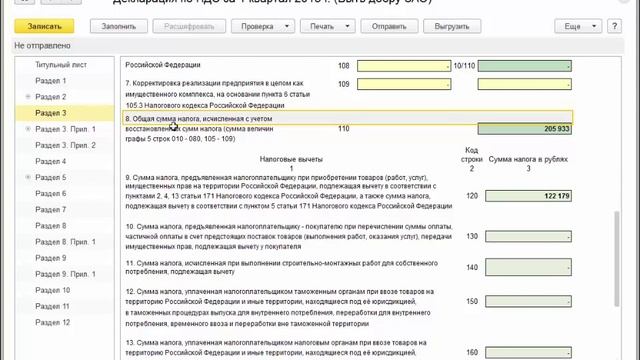
Task: Select Раздел 3. Прил. 2 item
Action: (65, 145)
